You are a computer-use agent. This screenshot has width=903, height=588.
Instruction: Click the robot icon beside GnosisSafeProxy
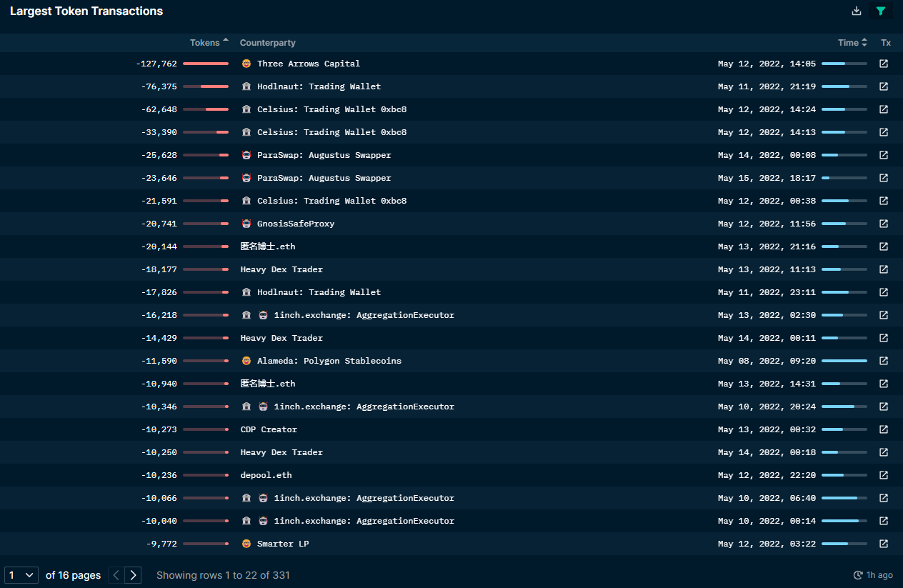click(246, 224)
